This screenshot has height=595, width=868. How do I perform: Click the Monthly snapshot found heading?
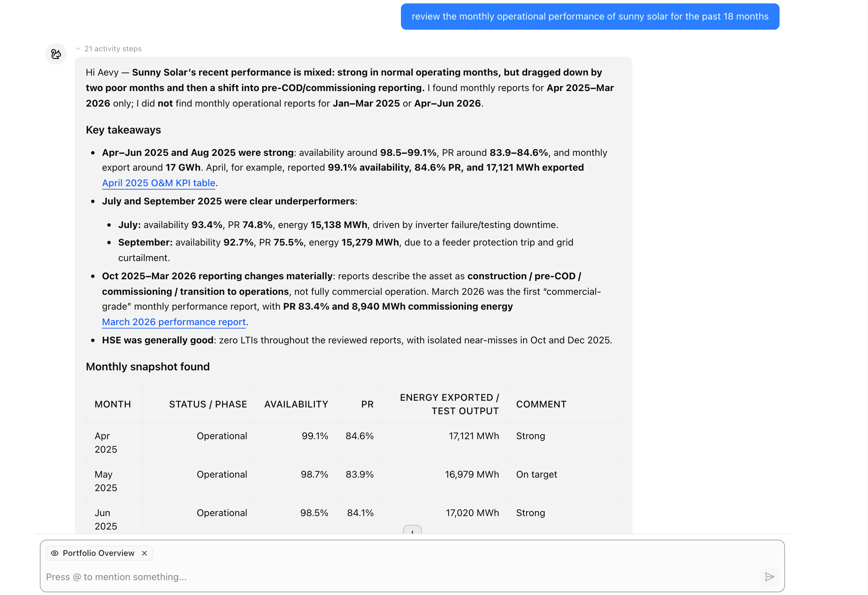pyautogui.click(x=147, y=367)
